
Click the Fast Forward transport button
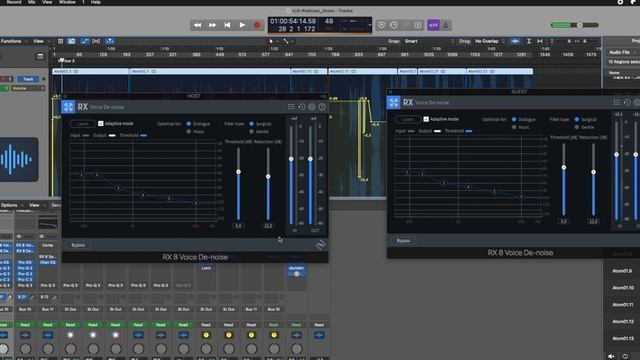pyautogui.click(x=212, y=25)
